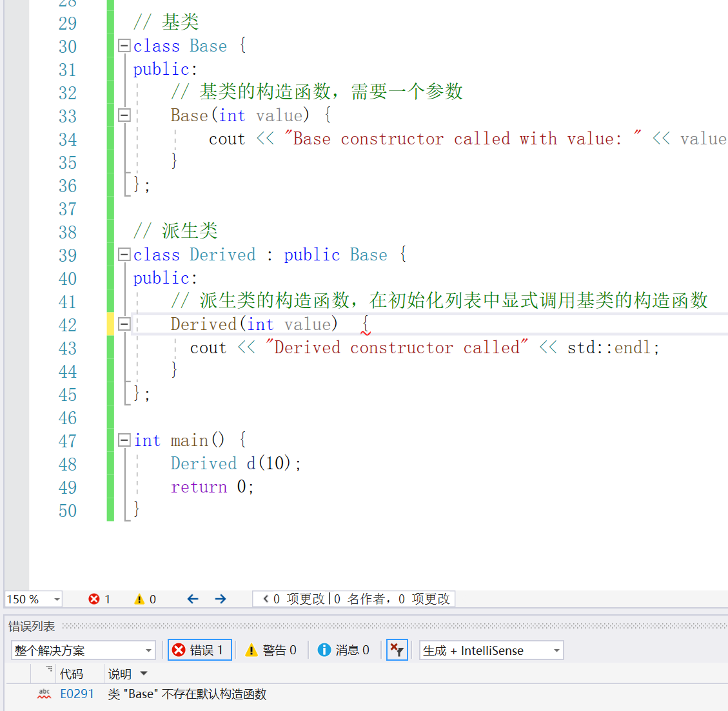Sort by the 说明 column header

120,674
